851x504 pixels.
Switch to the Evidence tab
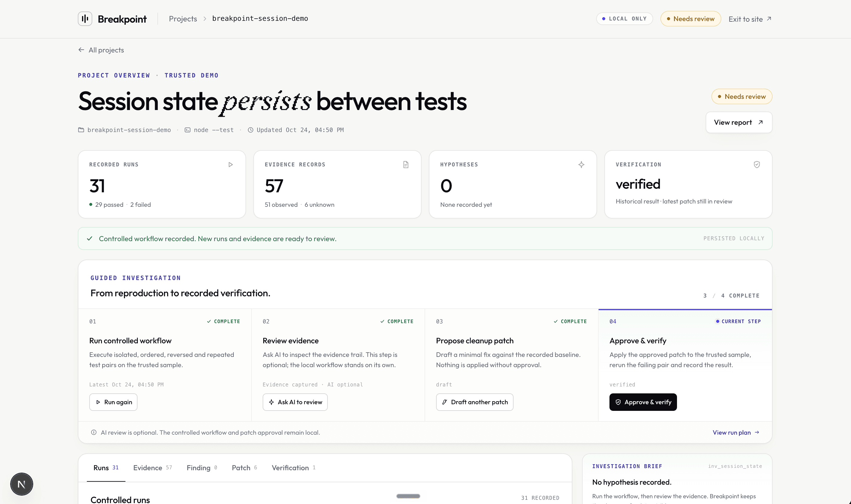(153, 468)
